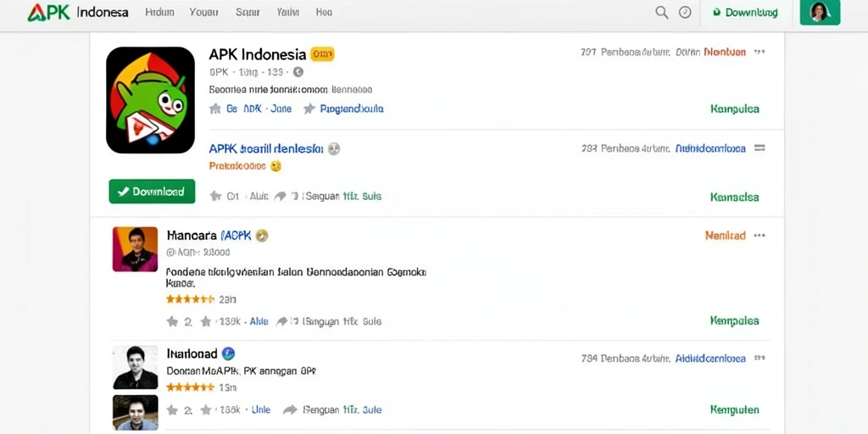
Task: Open the profile avatar in the header
Action: coord(820,12)
